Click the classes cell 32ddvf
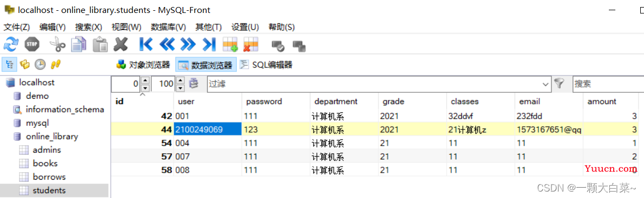This screenshot has height=198, width=644. [481, 116]
